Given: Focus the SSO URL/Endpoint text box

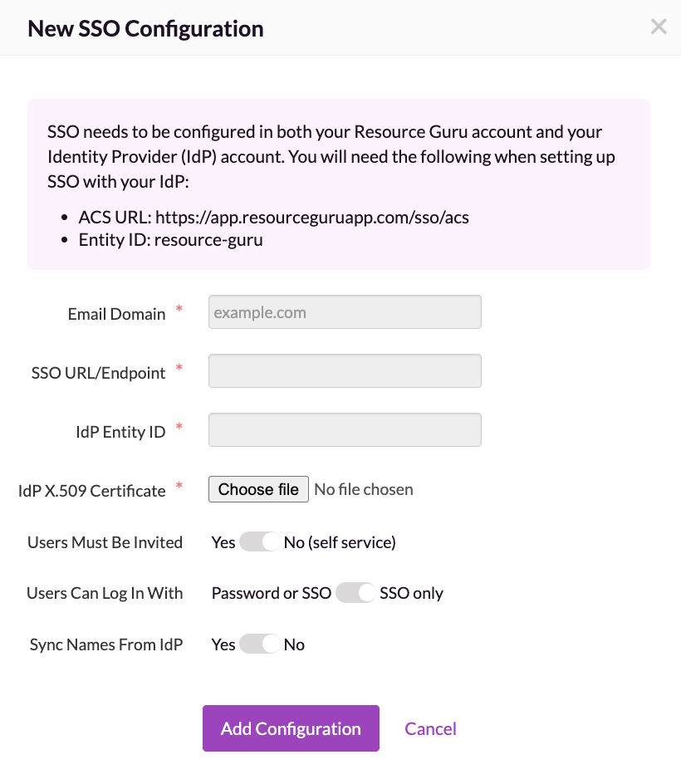Looking at the screenshot, I should [x=345, y=371].
